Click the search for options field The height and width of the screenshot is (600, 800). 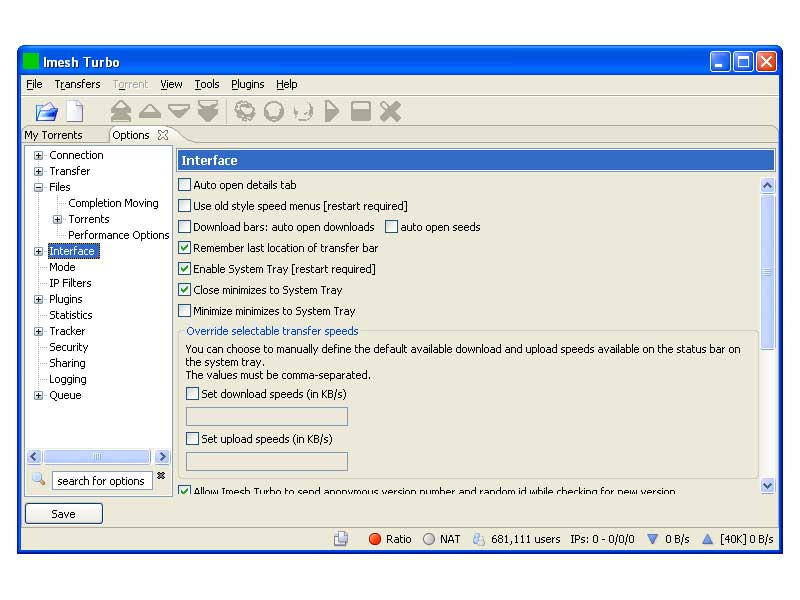(x=101, y=481)
